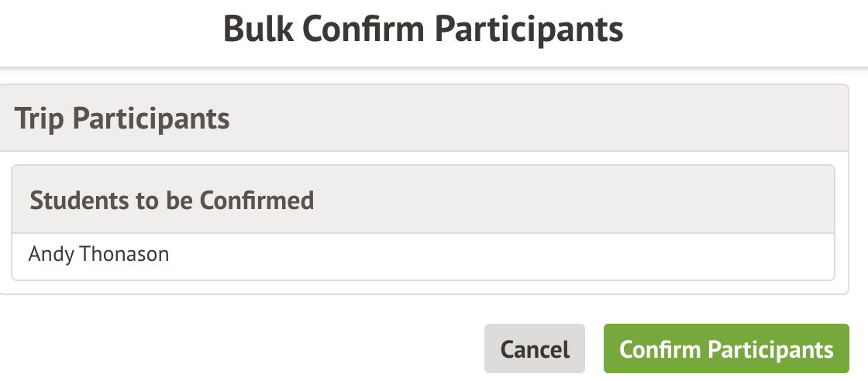This screenshot has width=868, height=381.
Task: Click the Trip Participants panel header
Action: [122, 119]
